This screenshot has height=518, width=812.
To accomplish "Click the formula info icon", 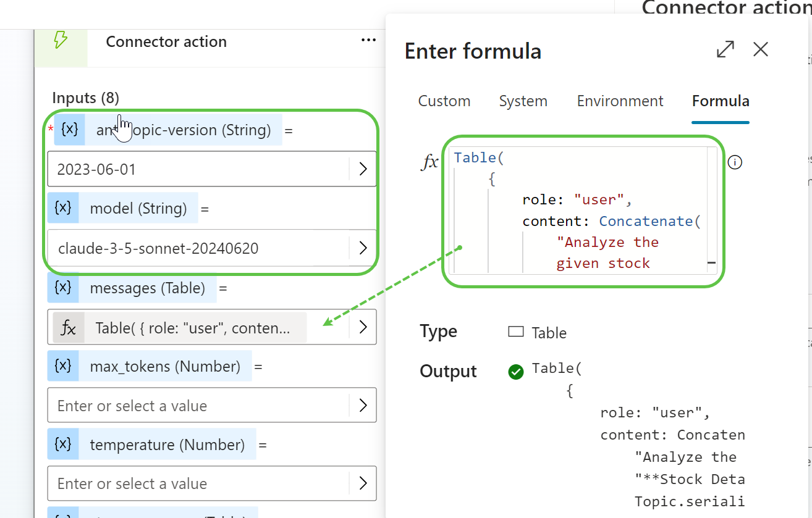I will coord(735,162).
